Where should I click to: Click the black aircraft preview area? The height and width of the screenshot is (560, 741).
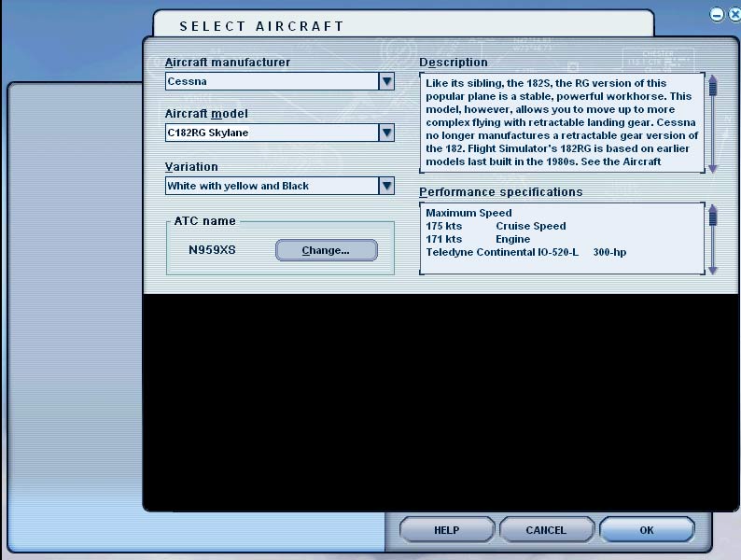coord(439,401)
